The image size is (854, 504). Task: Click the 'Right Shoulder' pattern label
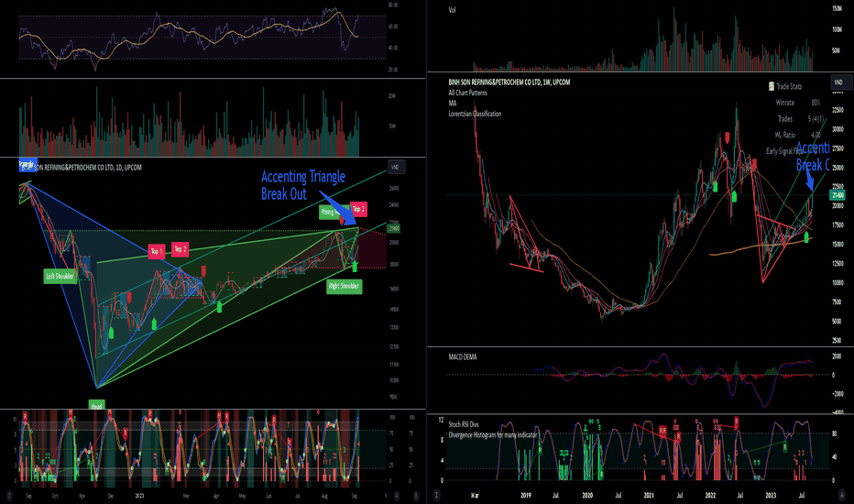pyautogui.click(x=345, y=286)
